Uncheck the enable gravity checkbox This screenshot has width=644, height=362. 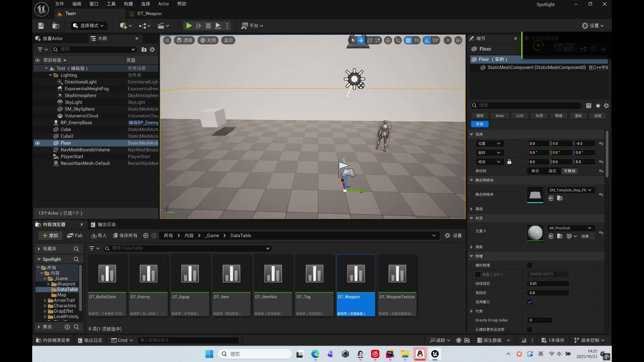[x=530, y=302]
